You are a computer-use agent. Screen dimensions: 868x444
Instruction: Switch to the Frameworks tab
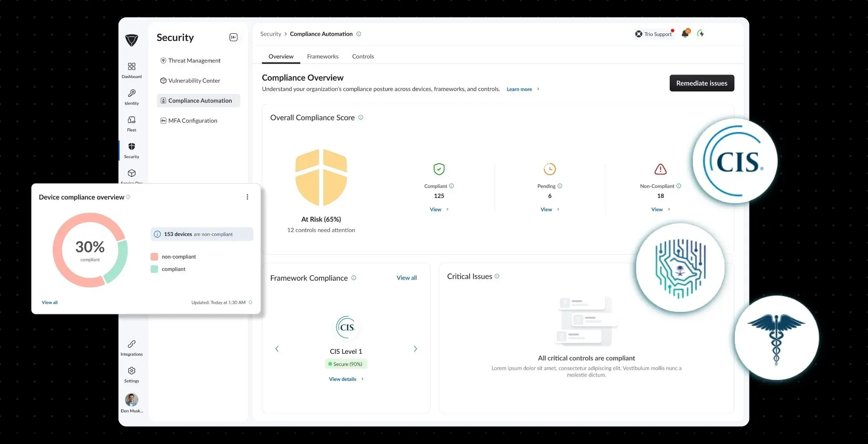coord(322,56)
